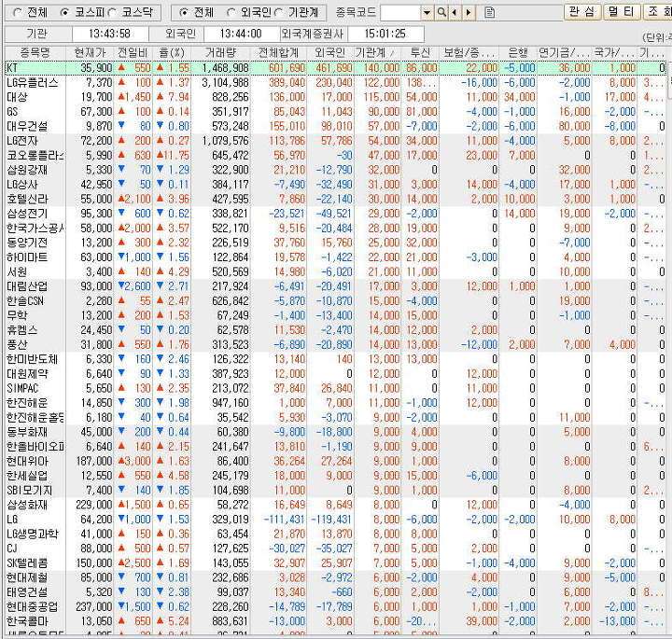The width and height of the screenshot is (672, 639).
Task: Sort by 전체합계 column header
Action: tap(278, 52)
